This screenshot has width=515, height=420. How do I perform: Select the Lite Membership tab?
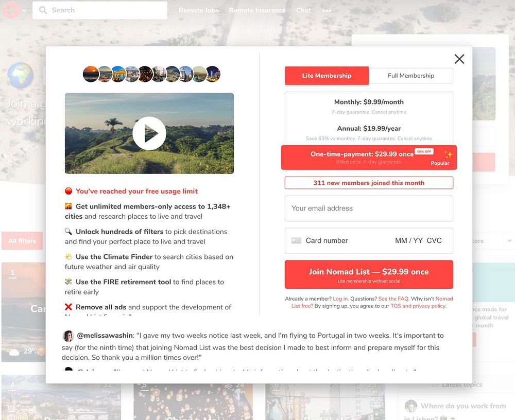[327, 76]
